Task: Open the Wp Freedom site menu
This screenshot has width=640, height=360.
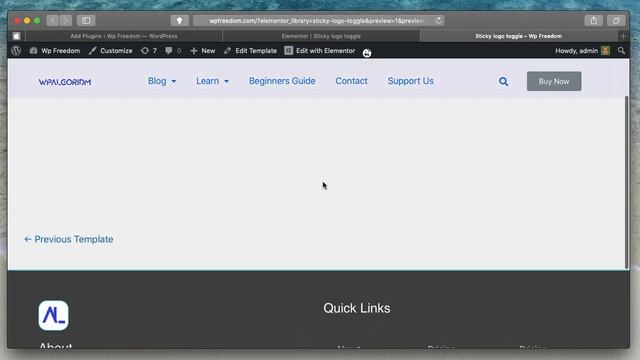Action: pyautogui.click(x=55, y=51)
